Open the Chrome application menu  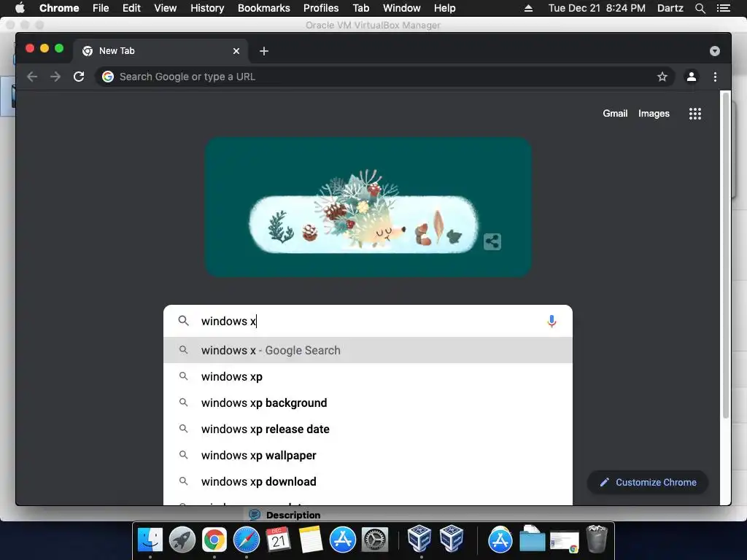pos(59,8)
